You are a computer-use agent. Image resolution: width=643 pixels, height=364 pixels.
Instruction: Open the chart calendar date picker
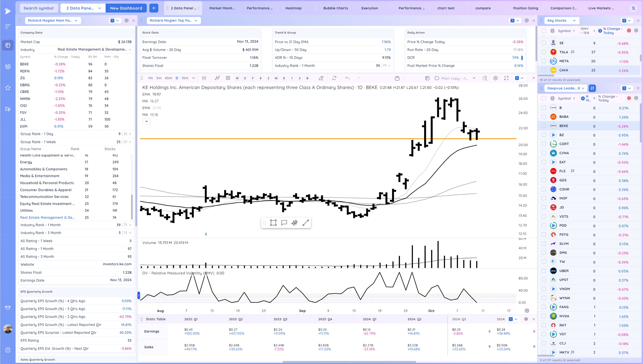click(397, 78)
